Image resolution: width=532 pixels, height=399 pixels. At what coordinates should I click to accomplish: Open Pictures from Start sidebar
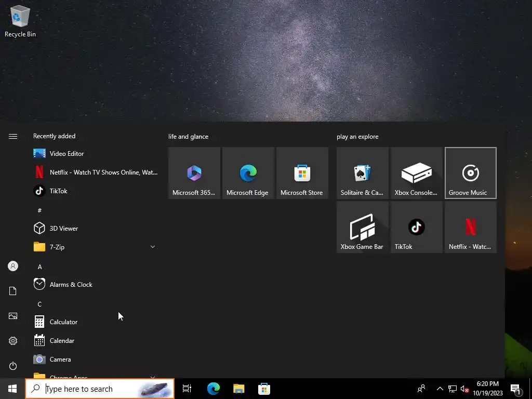tap(13, 316)
